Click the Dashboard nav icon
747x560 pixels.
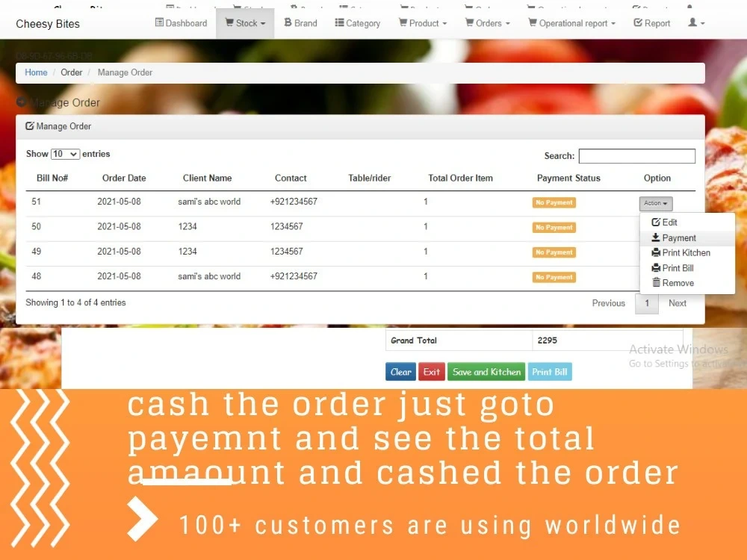[159, 22]
